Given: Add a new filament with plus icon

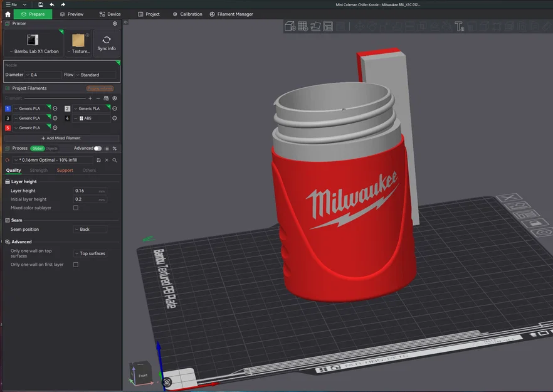Looking at the screenshot, I should pos(90,98).
